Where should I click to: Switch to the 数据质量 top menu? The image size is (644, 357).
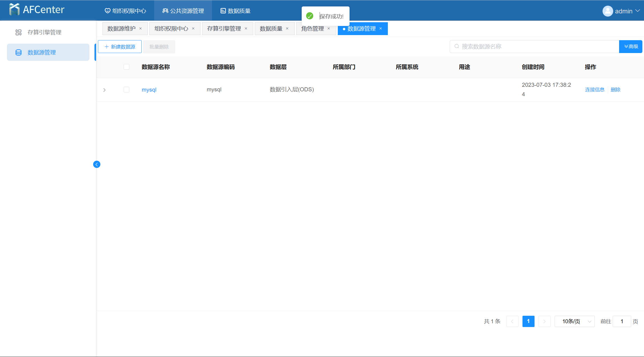pos(236,11)
